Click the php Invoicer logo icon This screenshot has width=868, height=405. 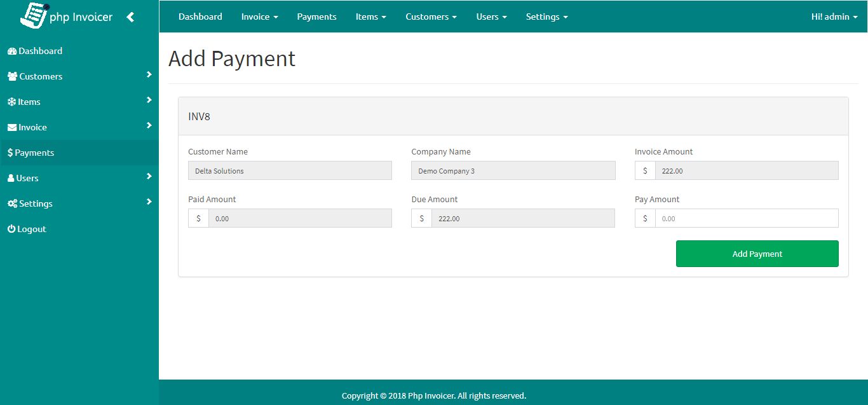click(x=34, y=15)
